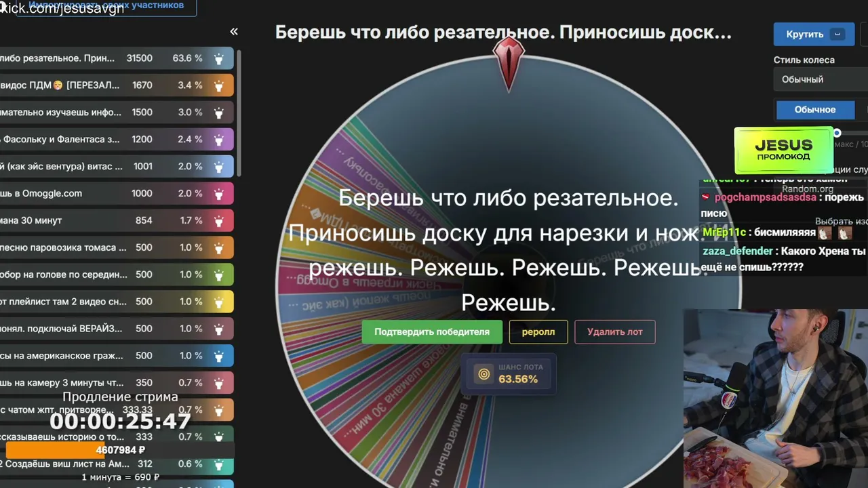Screen dimensions: 868x488
Task: Click the target icon beside ШАНС ЛОТА
Action: [x=484, y=373]
